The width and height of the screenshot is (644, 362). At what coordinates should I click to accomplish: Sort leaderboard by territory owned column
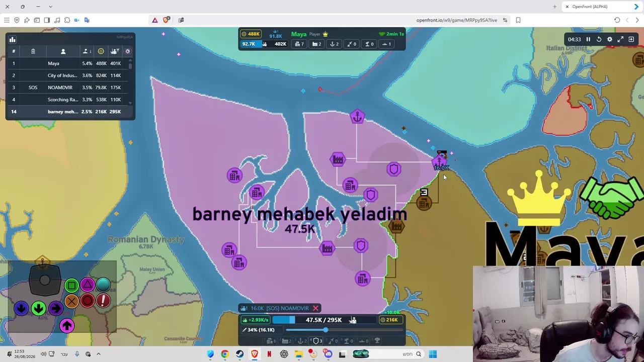click(x=87, y=51)
